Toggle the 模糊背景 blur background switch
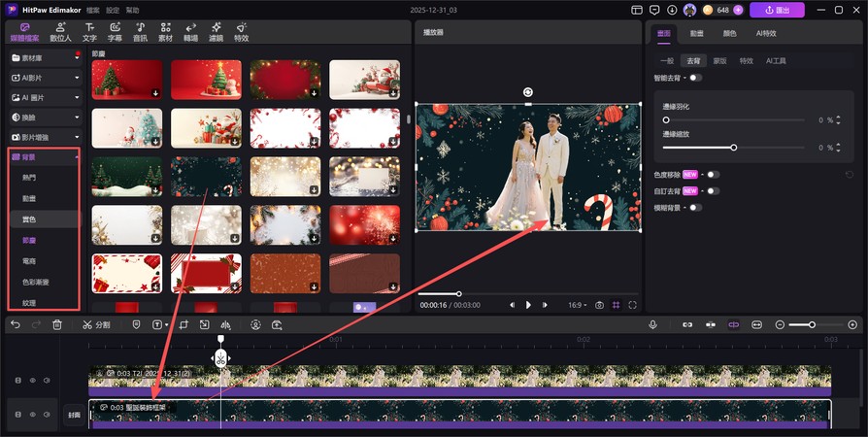 [695, 208]
